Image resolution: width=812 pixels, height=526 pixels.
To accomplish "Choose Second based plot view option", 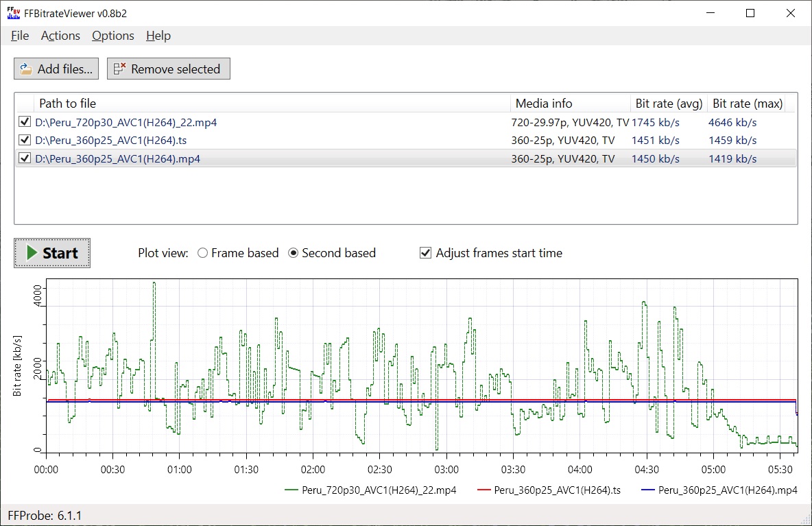I will click(x=294, y=253).
